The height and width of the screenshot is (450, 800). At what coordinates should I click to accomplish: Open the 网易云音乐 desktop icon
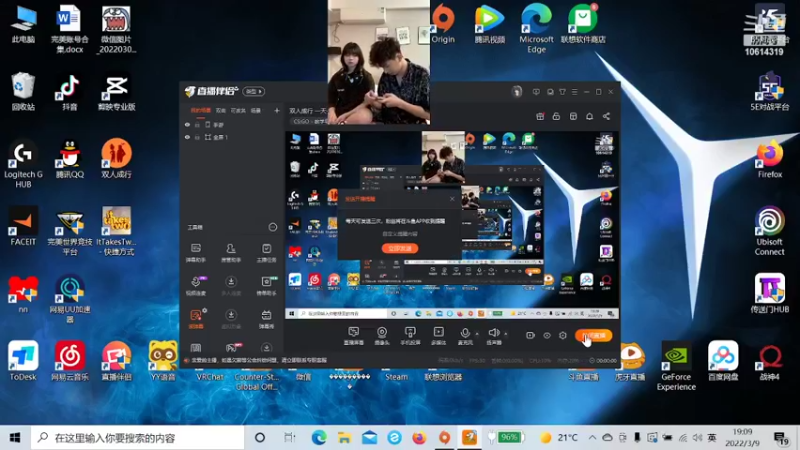click(x=69, y=361)
